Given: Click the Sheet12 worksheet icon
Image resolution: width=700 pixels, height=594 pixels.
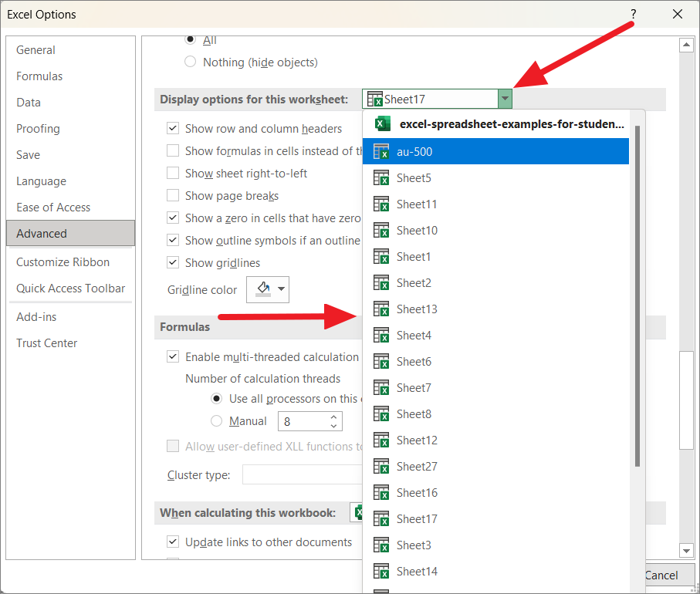Looking at the screenshot, I should tap(381, 440).
